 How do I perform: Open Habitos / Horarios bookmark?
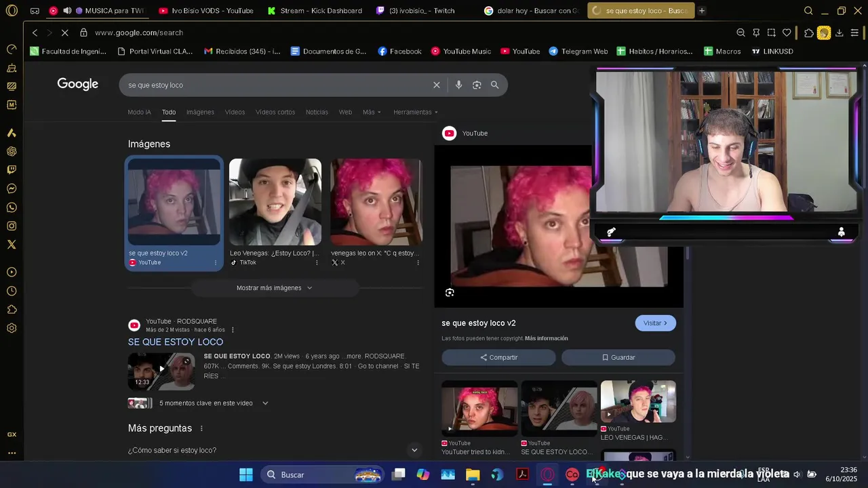(654, 52)
